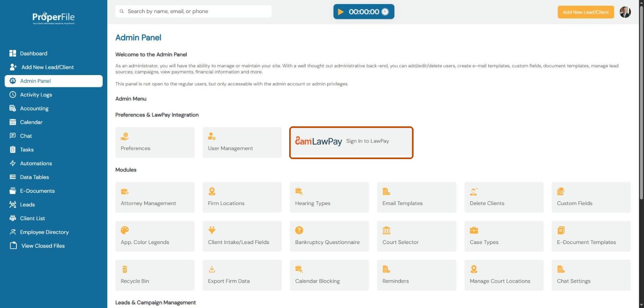The width and height of the screenshot is (644, 308).
Task: Open the Reminders tile
Action: click(x=416, y=275)
